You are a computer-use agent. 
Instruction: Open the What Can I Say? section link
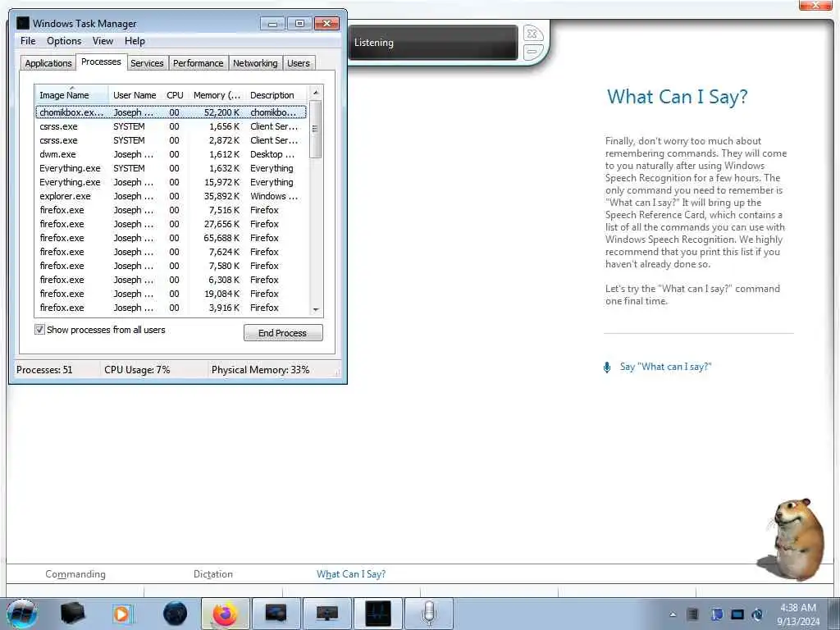click(x=351, y=574)
